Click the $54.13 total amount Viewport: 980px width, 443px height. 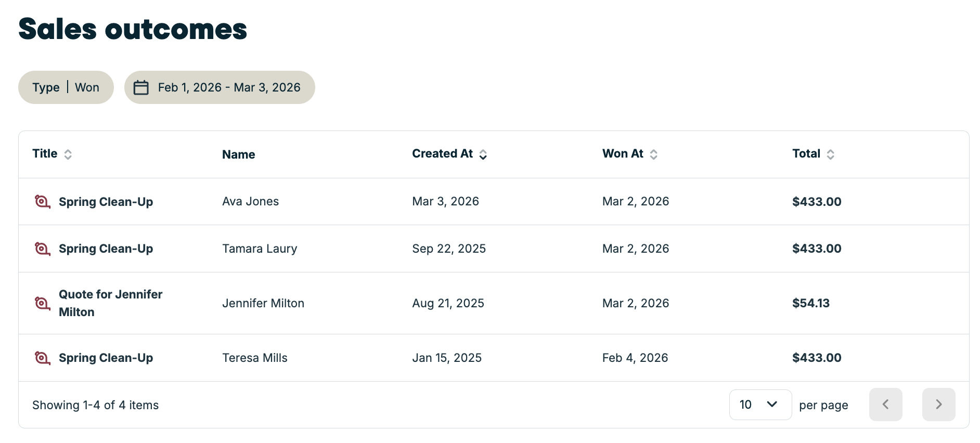click(x=810, y=303)
